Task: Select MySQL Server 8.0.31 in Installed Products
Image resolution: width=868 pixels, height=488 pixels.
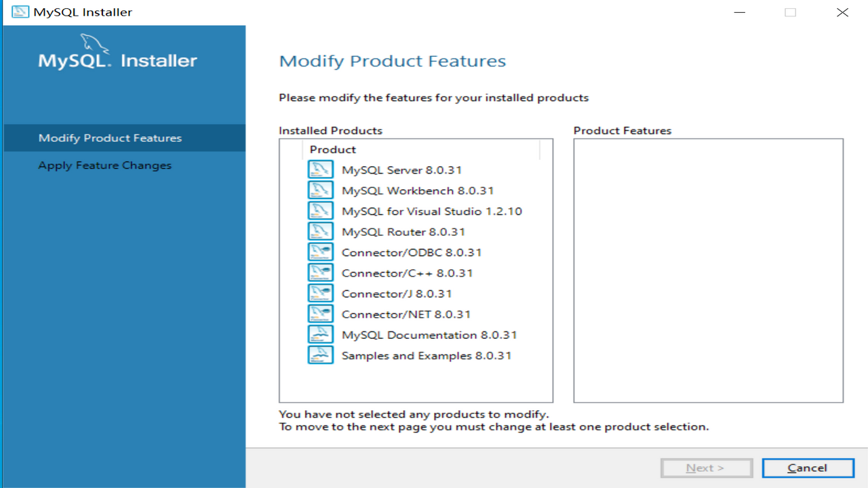Action: point(401,169)
